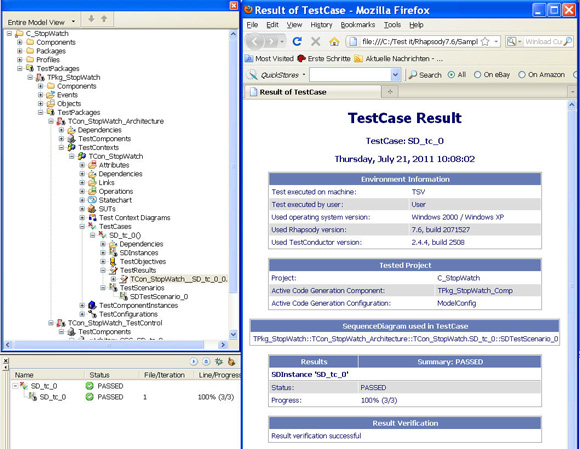This screenshot has width=580, height=449.
Task: Click the stop loading X icon
Action: [316, 41]
